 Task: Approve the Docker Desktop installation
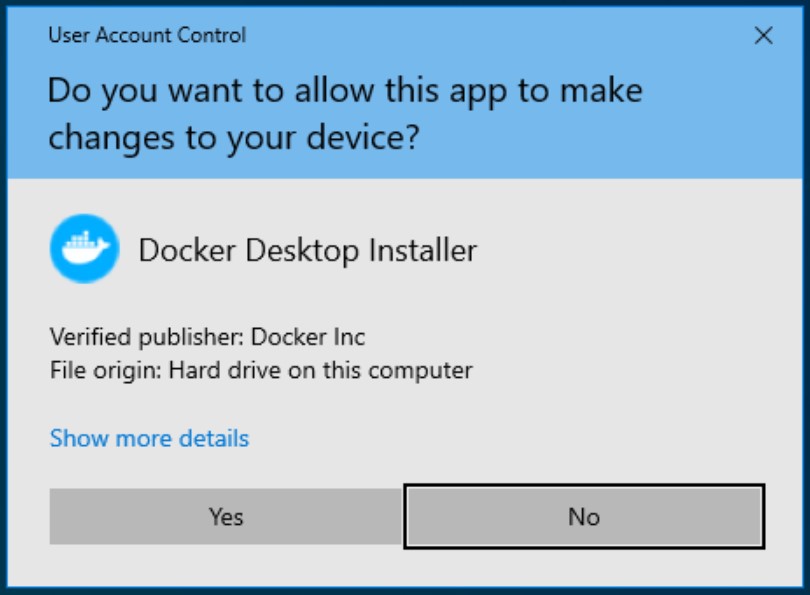(225, 517)
